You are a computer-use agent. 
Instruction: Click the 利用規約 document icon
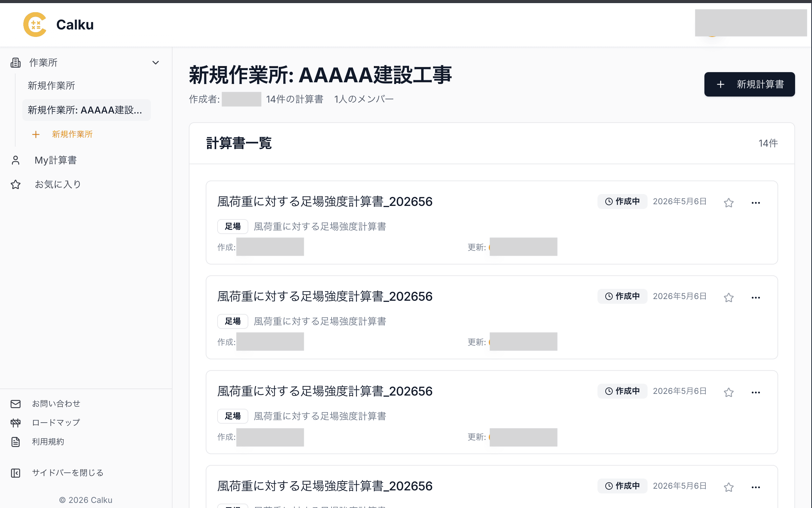tap(16, 442)
